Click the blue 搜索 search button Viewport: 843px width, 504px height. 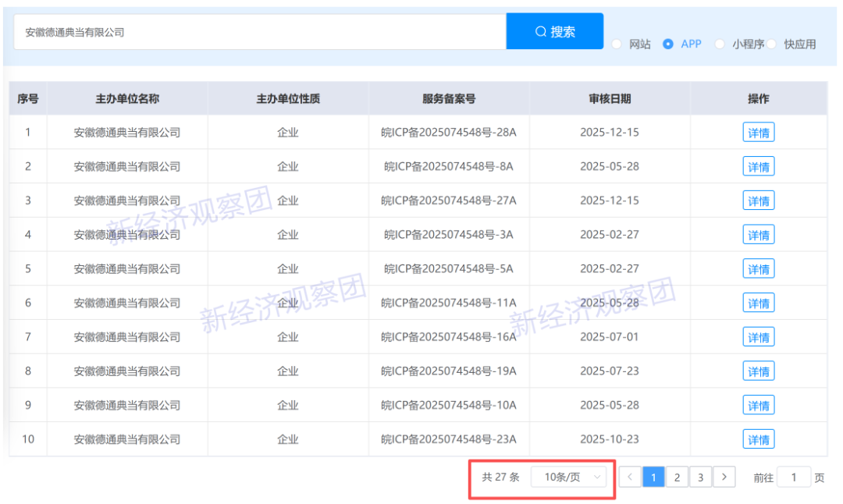(554, 32)
